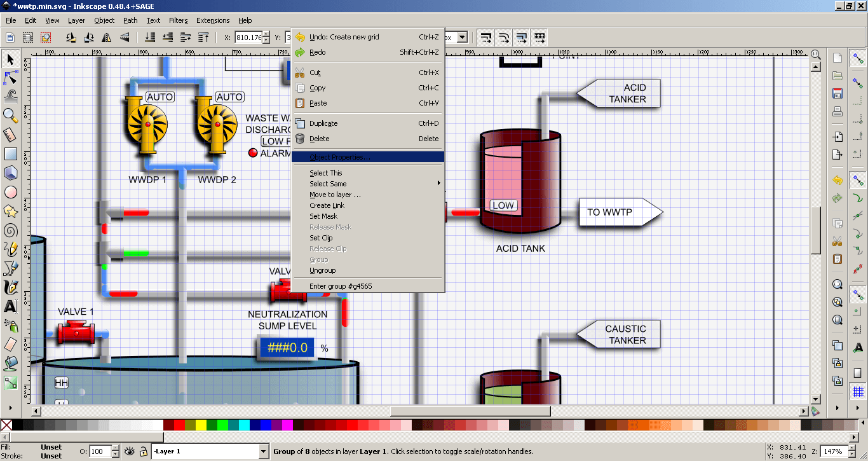Toggle layer visibility eye icon

click(130, 451)
